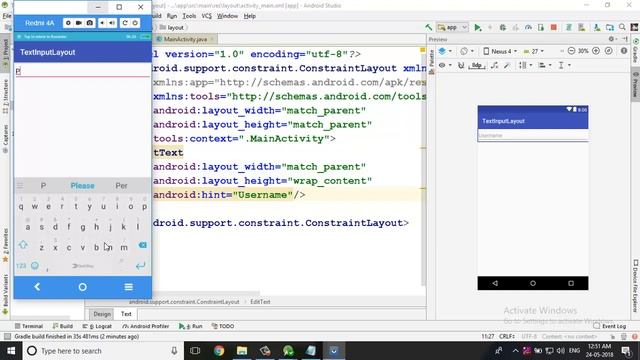640x360 pixels.
Task: Take a screenshot of Redmi 4A mirror
Action: pos(89,23)
